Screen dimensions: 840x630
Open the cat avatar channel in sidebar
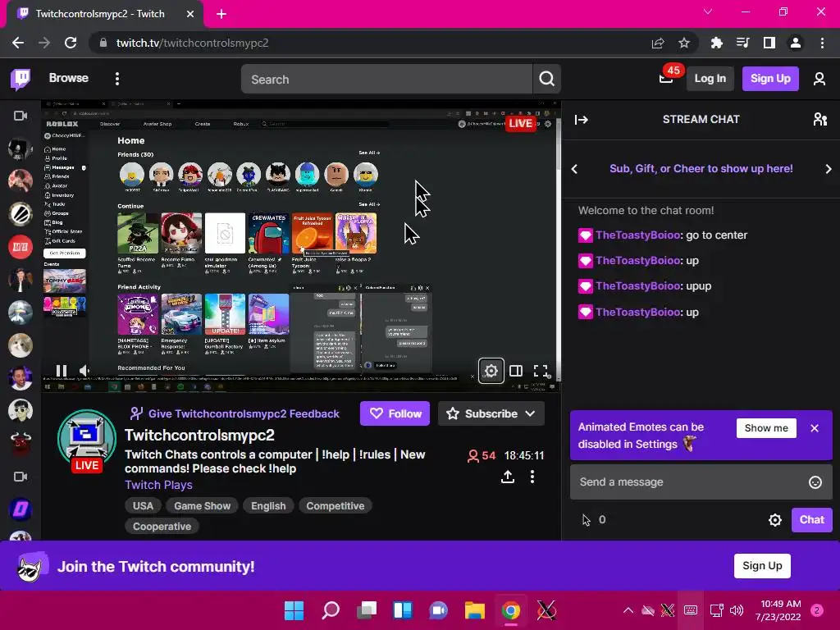coord(21,345)
